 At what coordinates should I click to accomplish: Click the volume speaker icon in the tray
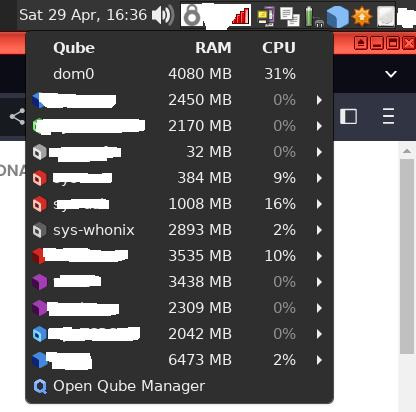click(163, 15)
